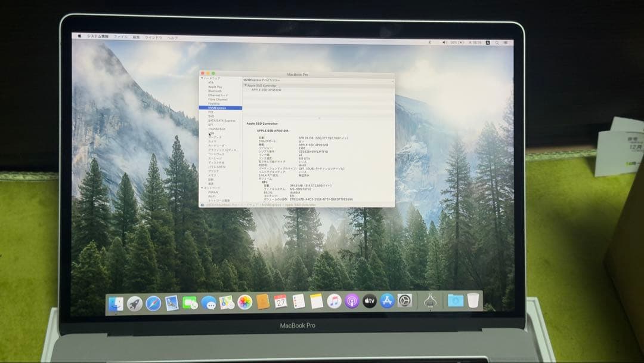The width and height of the screenshot is (644, 363).
Task: Open Safari from the Dock
Action: [x=154, y=303]
